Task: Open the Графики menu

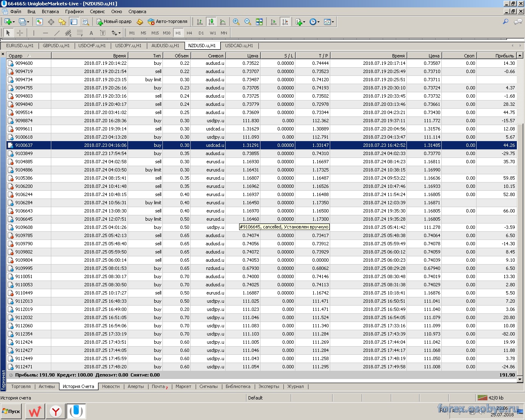Action: point(74,11)
